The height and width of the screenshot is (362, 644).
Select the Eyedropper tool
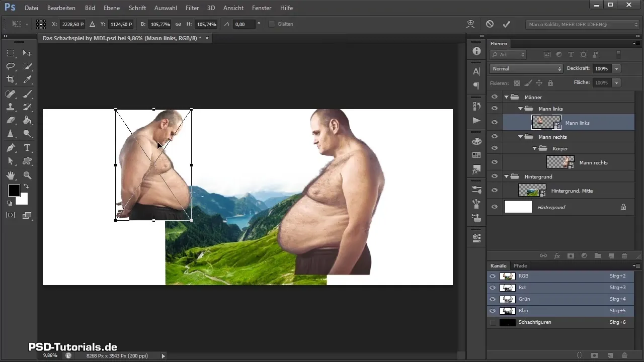coord(28,79)
